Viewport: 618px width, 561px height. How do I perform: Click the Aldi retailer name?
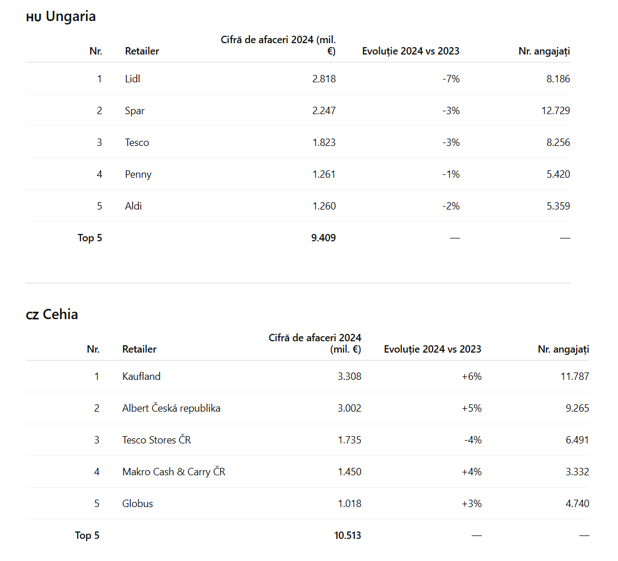point(133,206)
